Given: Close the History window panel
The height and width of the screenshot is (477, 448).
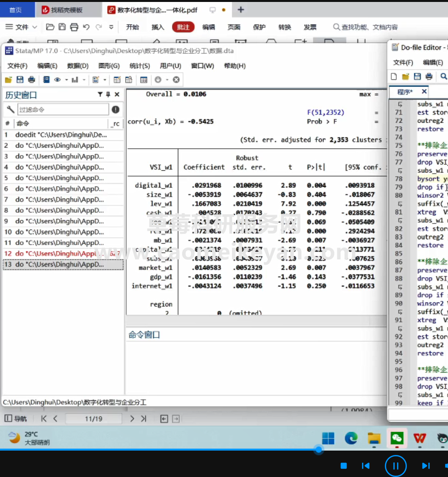Looking at the screenshot, I should coord(117,94).
